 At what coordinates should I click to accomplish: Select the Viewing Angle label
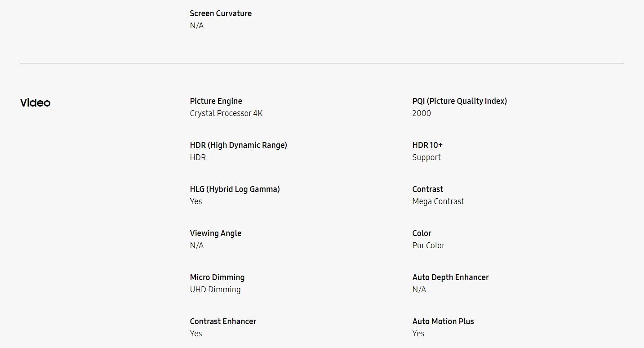click(215, 233)
